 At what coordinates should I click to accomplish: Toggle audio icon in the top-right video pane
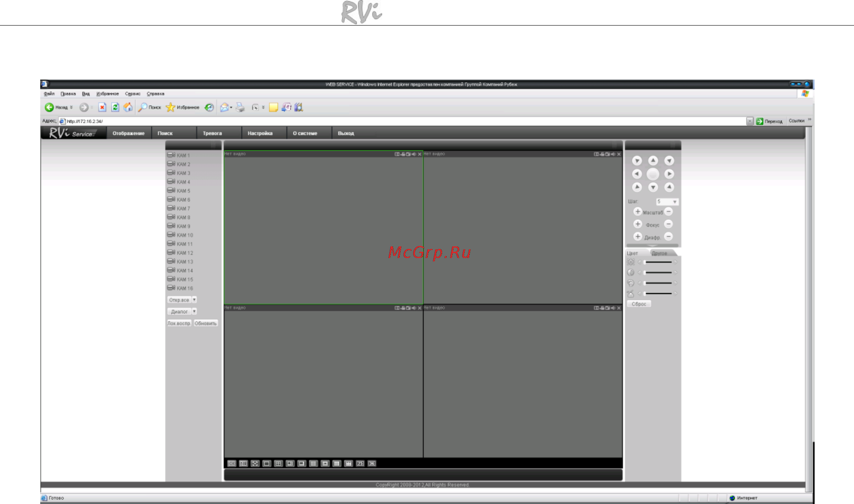pyautogui.click(x=613, y=154)
